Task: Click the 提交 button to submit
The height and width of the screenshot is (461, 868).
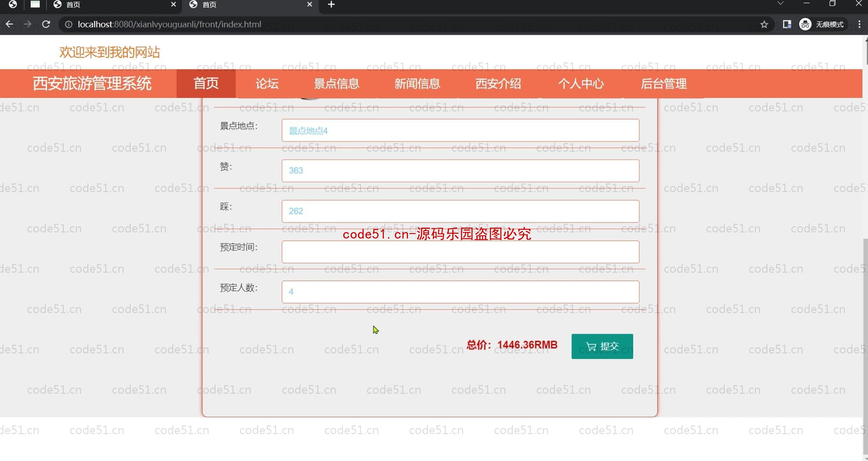Action: (x=602, y=346)
